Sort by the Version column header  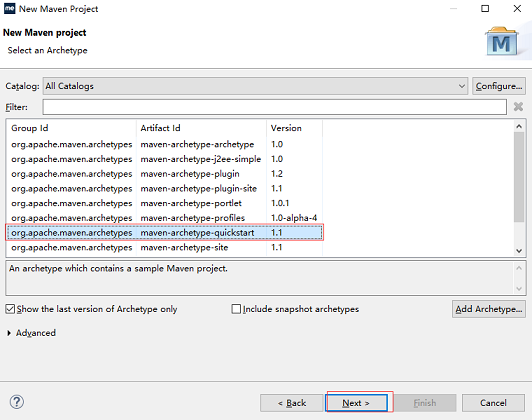pyautogui.click(x=294, y=128)
